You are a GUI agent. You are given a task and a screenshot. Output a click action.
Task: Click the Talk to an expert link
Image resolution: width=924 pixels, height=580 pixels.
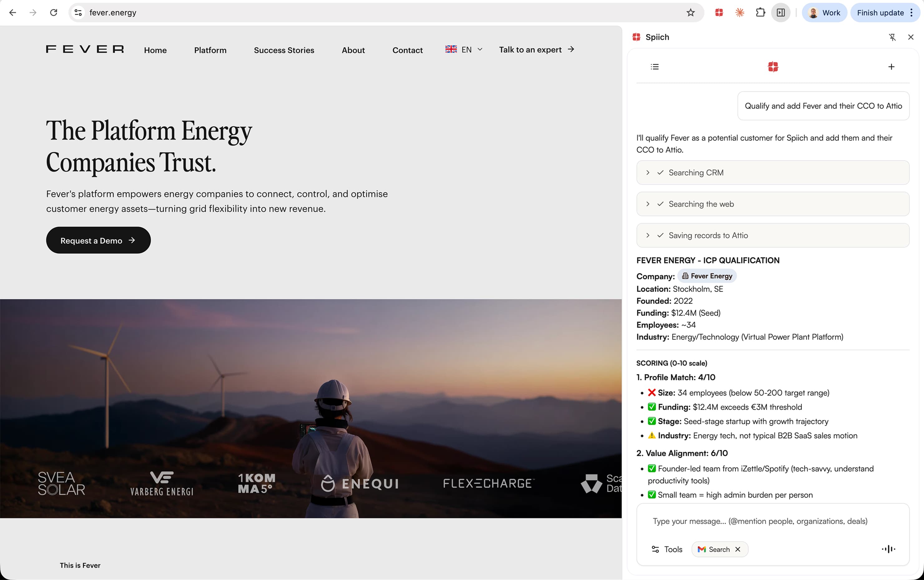click(x=536, y=50)
